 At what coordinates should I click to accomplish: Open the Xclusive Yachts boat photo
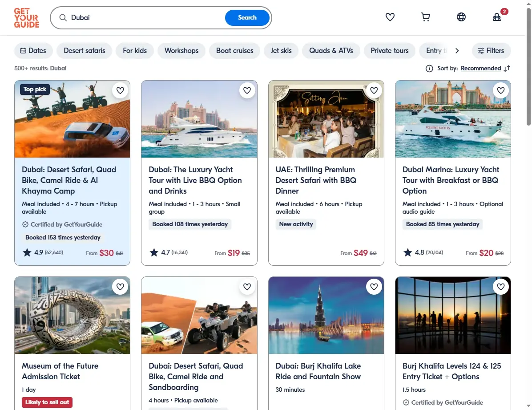(x=453, y=119)
